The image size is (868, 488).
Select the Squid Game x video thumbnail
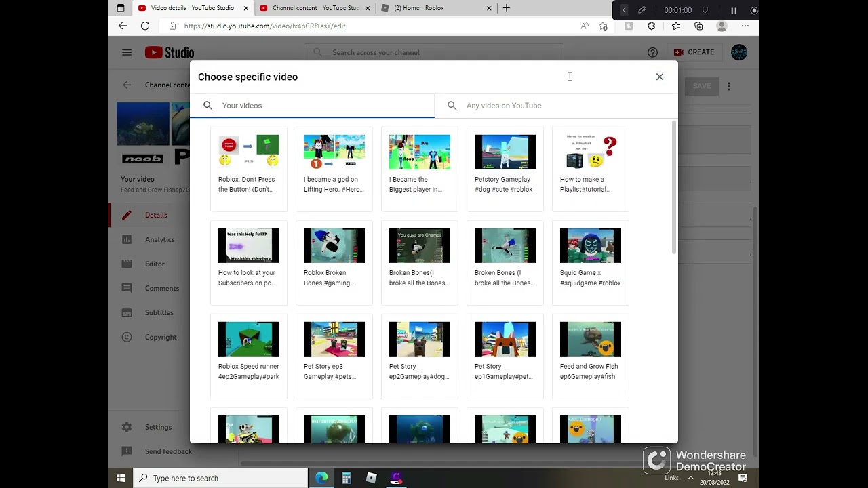coord(591,245)
